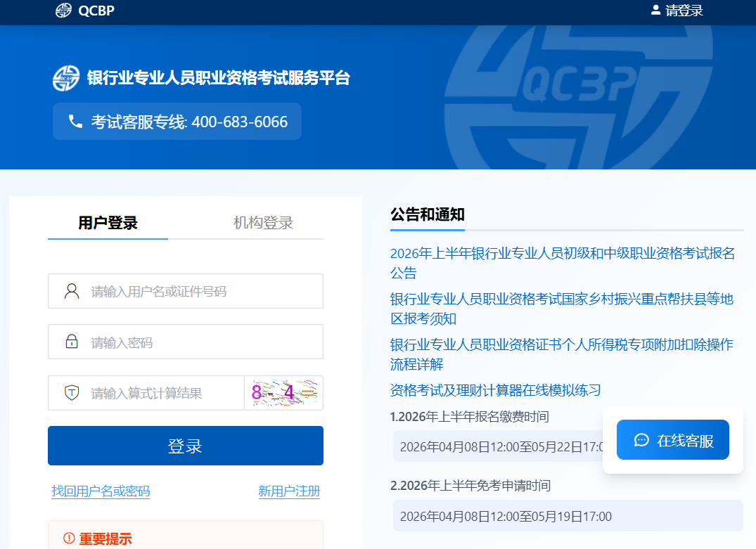Click the person icon in username field
Screen dimensions: 756x549
pyautogui.click(x=72, y=291)
